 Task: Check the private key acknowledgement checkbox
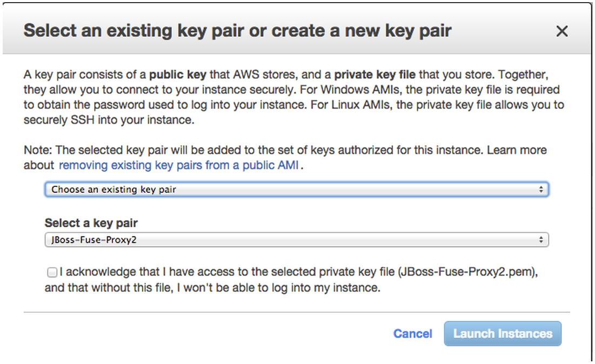pos(52,272)
